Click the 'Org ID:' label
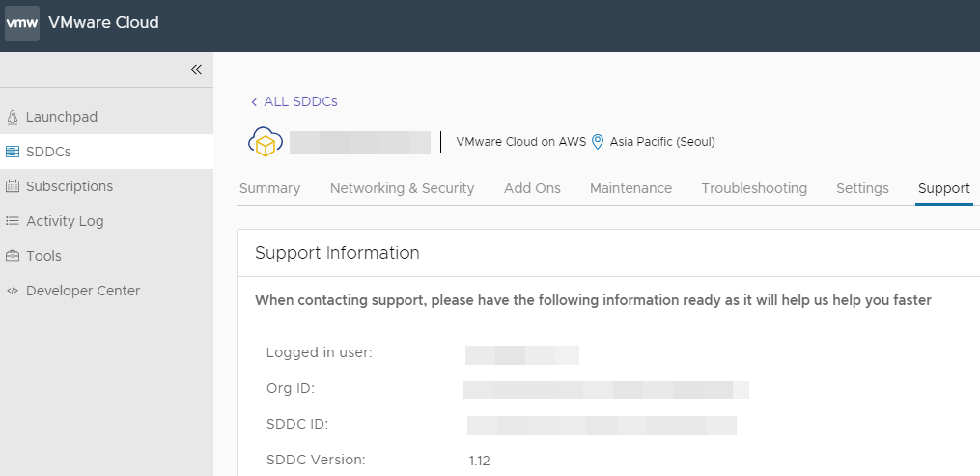Viewport: 980px width, 476px height. pos(291,388)
